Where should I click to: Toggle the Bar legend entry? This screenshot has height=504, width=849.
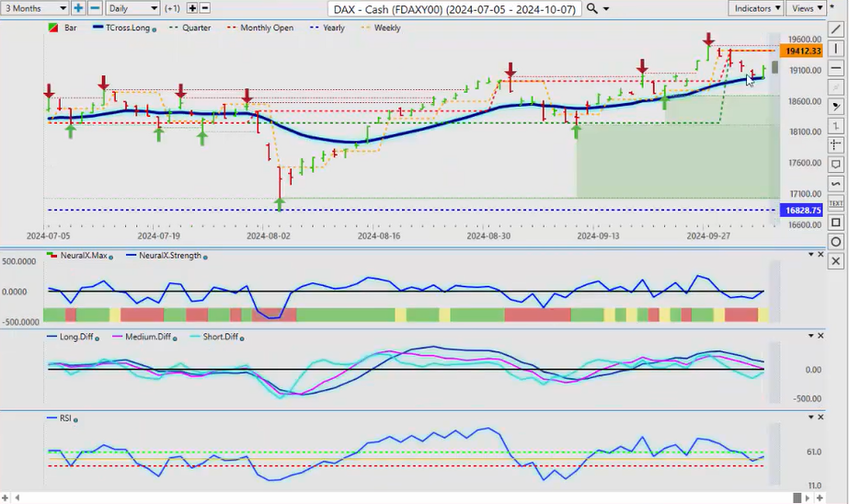(63, 28)
